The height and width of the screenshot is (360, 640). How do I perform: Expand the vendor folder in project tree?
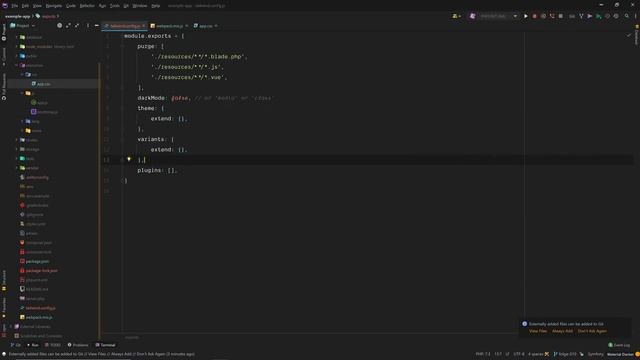(x=17, y=168)
